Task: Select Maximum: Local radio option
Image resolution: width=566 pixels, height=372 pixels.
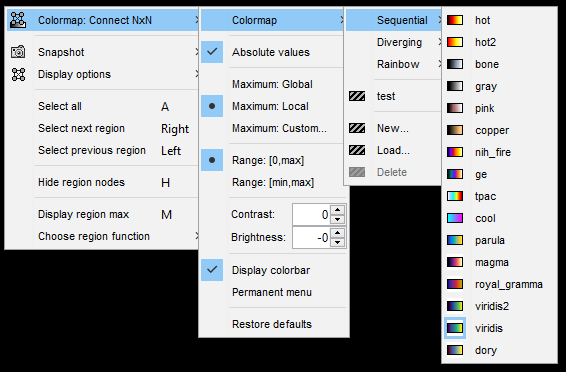Action: click(x=212, y=106)
